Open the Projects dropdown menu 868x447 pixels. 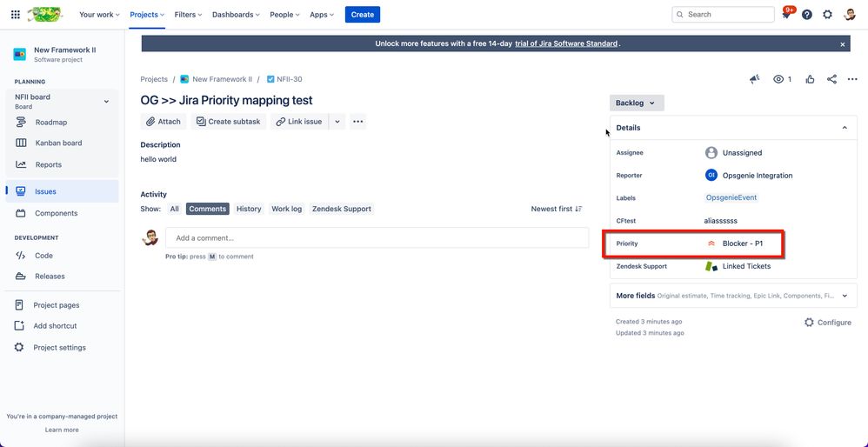pyautogui.click(x=147, y=15)
